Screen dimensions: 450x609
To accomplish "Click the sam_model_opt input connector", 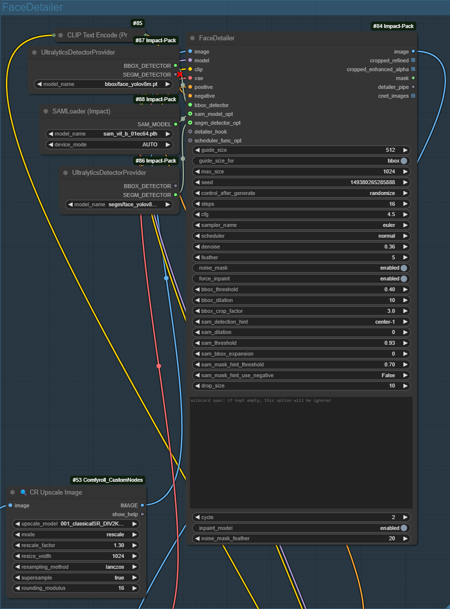I will point(190,114).
